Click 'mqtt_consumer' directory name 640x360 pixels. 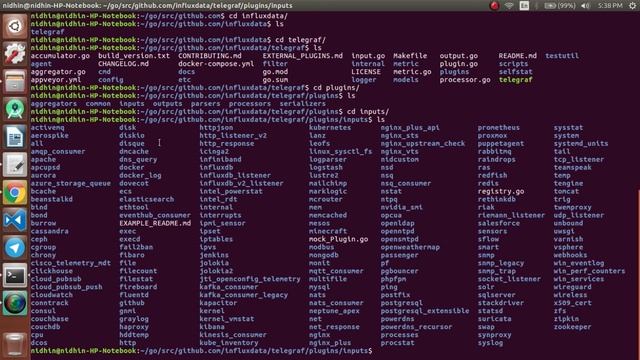[336, 271]
